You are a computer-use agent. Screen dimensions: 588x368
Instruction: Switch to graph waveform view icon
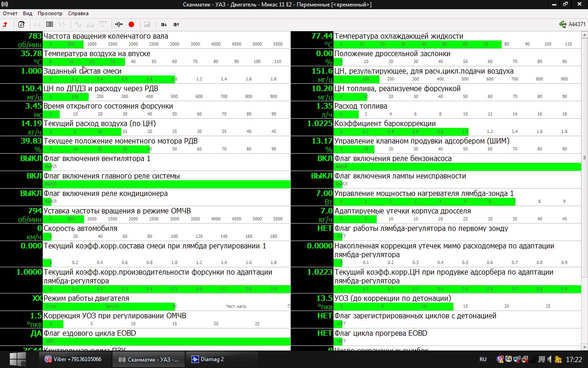pyautogui.click(x=78, y=24)
